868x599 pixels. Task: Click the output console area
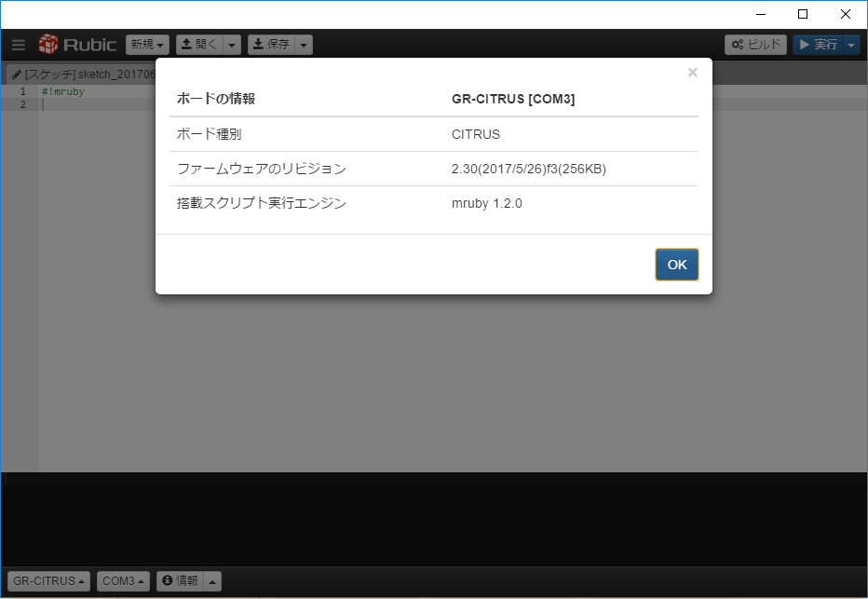coord(434,519)
